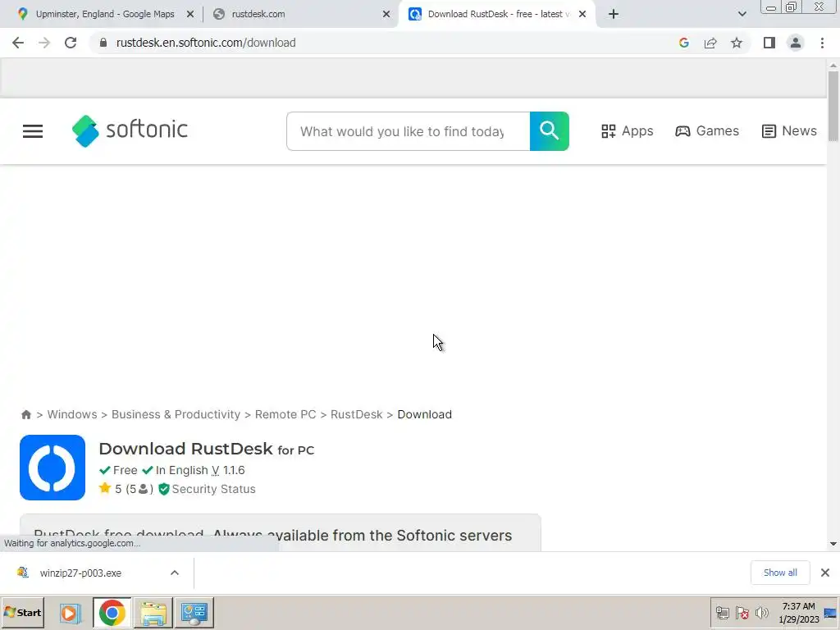
Task: Open a new browser tab
Action: [x=614, y=14]
